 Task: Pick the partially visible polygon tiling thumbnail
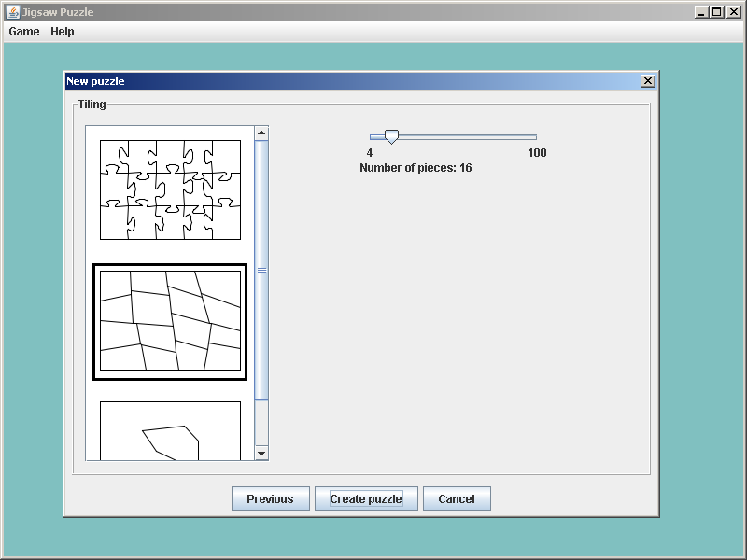[170, 430]
